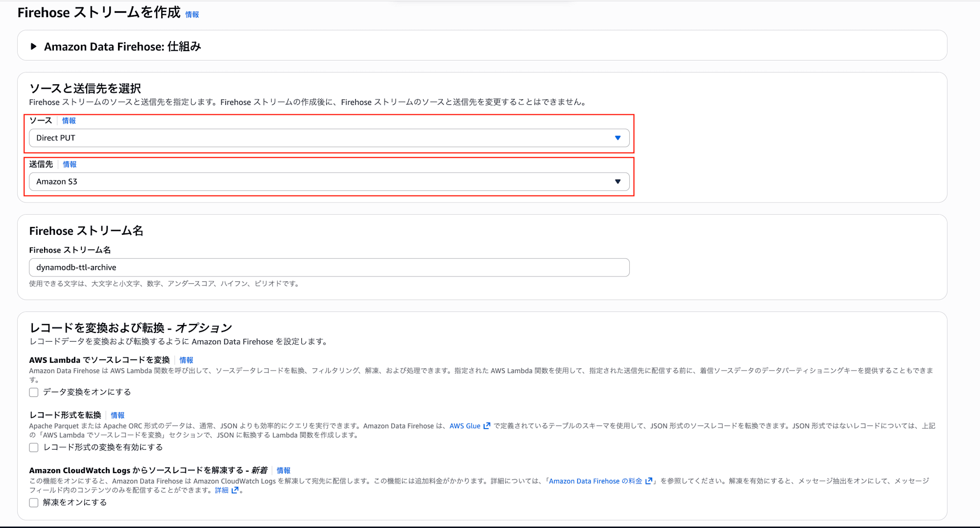Open 情報 link beside 送信先 label
This screenshot has height=528, width=980.
click(x=70, y=164)
